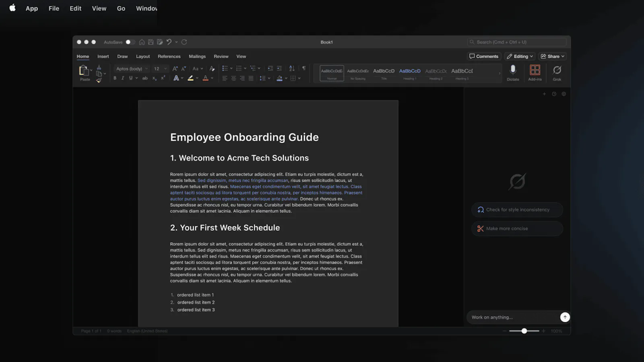Open chat history via the clock icon
The width and height of the screenshot is (644, 362).
click(554, 94)
